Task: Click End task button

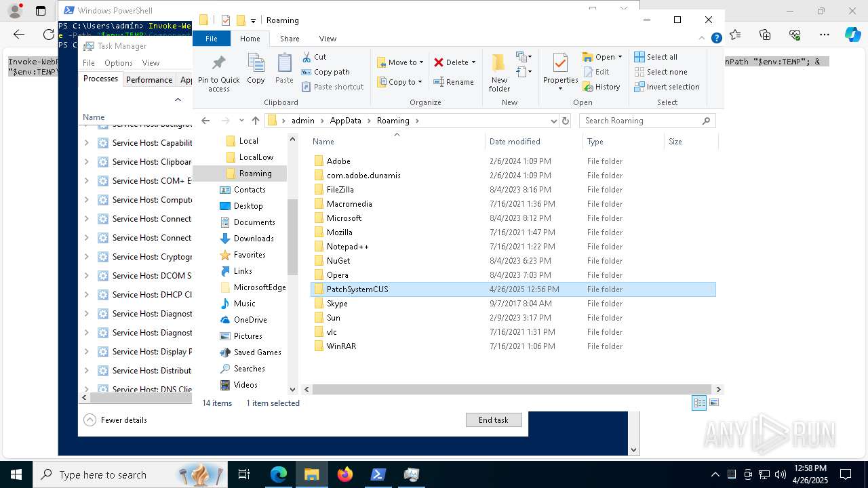Action: pos(494,420)
